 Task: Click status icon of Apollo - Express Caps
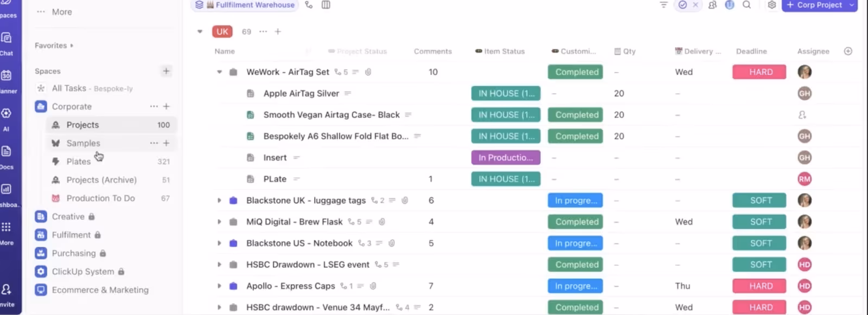coord(233,286)
